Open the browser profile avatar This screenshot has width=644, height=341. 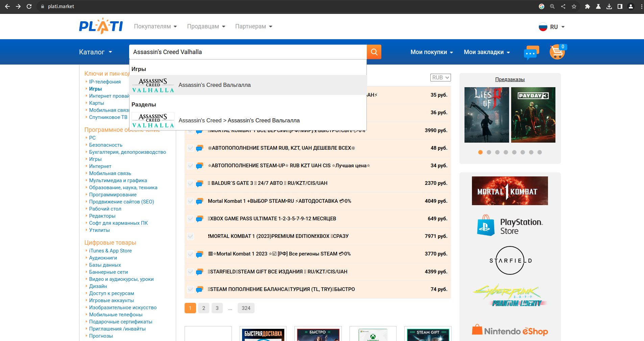(631, 6)
